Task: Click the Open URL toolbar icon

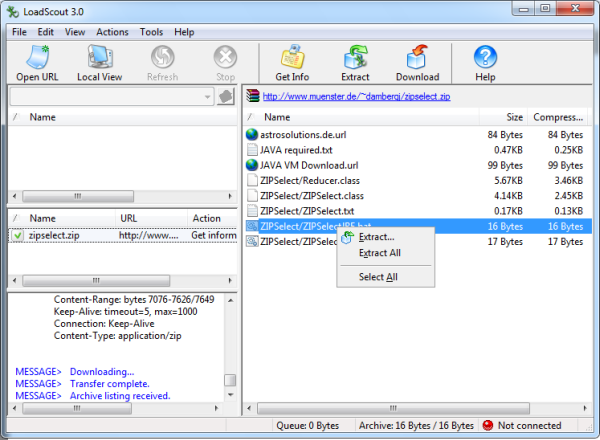Action: pos(38,57)
